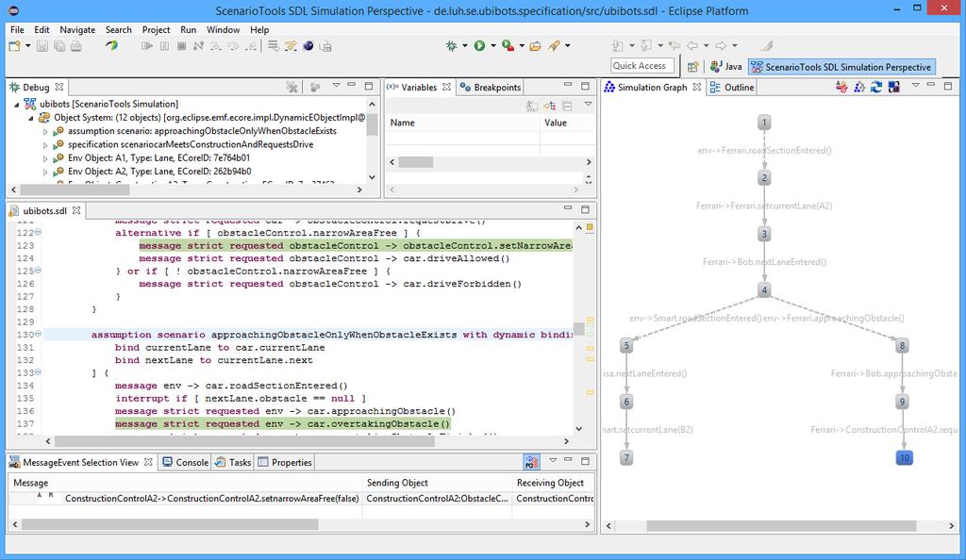Select ScenarioTools SDL Simulation Perspective button
The width and height of the screenshot is (966, 560).
pyautogui.click(x=841, y=66)
